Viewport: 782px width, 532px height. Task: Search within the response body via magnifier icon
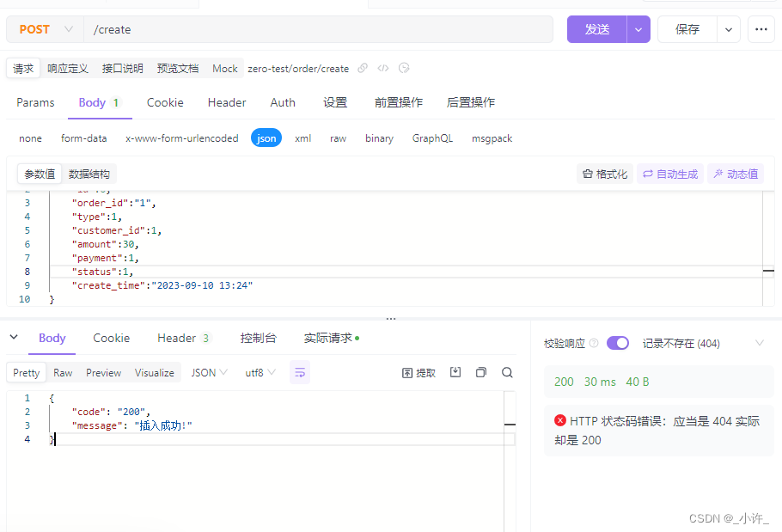click(507, 372)
